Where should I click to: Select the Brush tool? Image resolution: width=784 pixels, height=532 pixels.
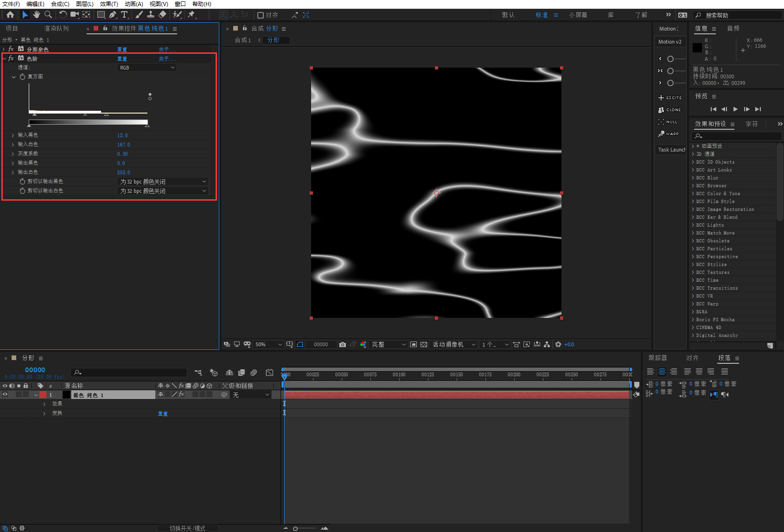[139, 15]
